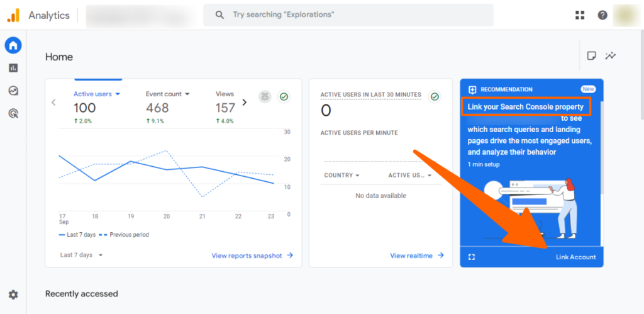Open Google apps grid
The height and width of the screenshot is (314, 644).
point(580,15)
